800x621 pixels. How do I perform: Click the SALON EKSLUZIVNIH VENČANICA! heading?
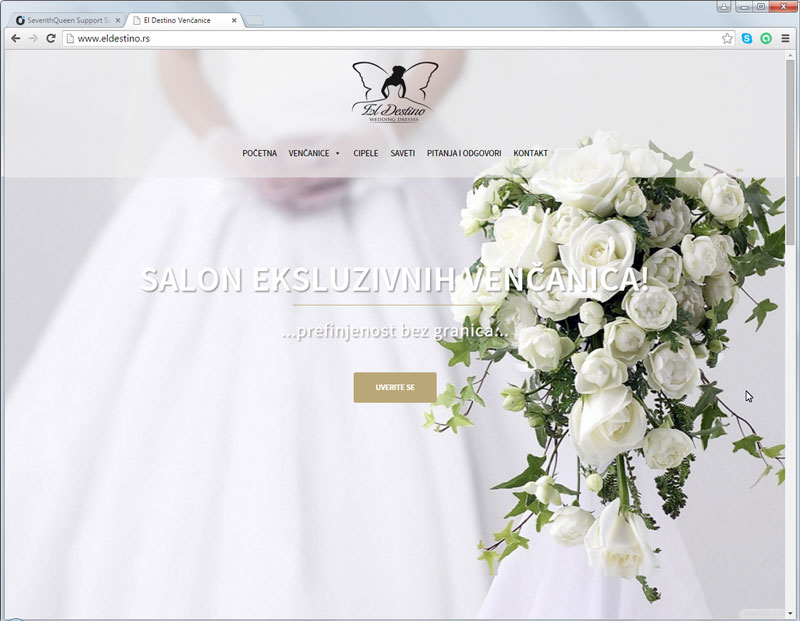coord(394,280)
